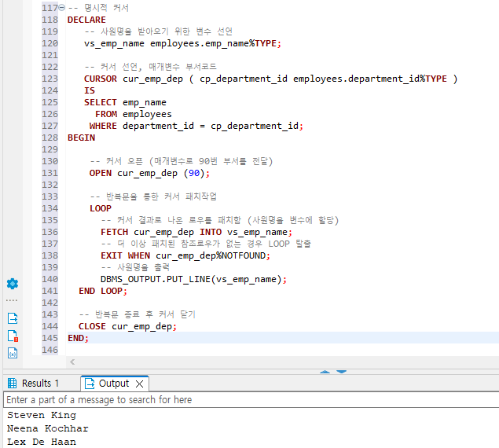Click 'SELECT emp_name' on line 125

(125, 102)
